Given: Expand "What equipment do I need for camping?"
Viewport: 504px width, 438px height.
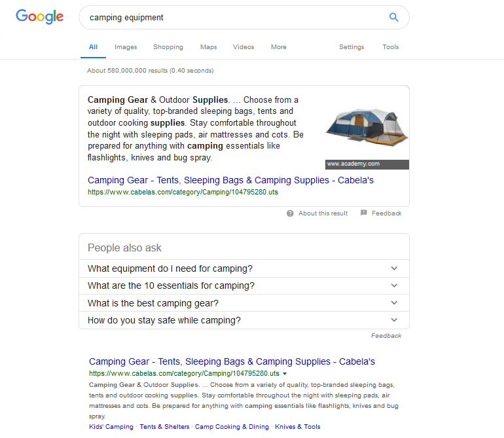Looking at the screenshot, I should pyautogui.click(x=244, y=268).
